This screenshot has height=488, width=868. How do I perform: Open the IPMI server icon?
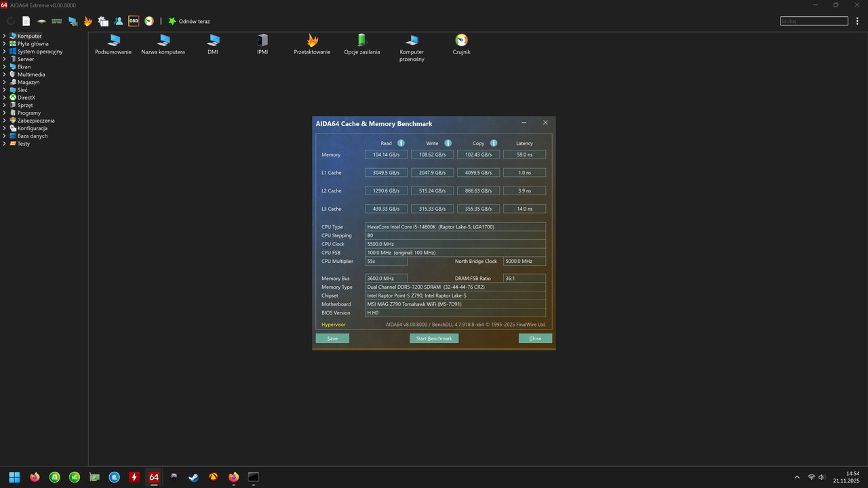pyautogui.click(x=262, y=45)
